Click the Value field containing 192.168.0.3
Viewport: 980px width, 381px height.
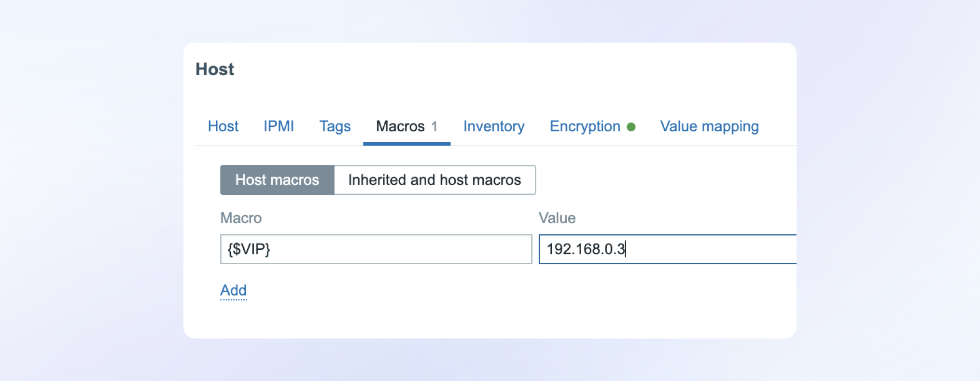pos(666,249)
